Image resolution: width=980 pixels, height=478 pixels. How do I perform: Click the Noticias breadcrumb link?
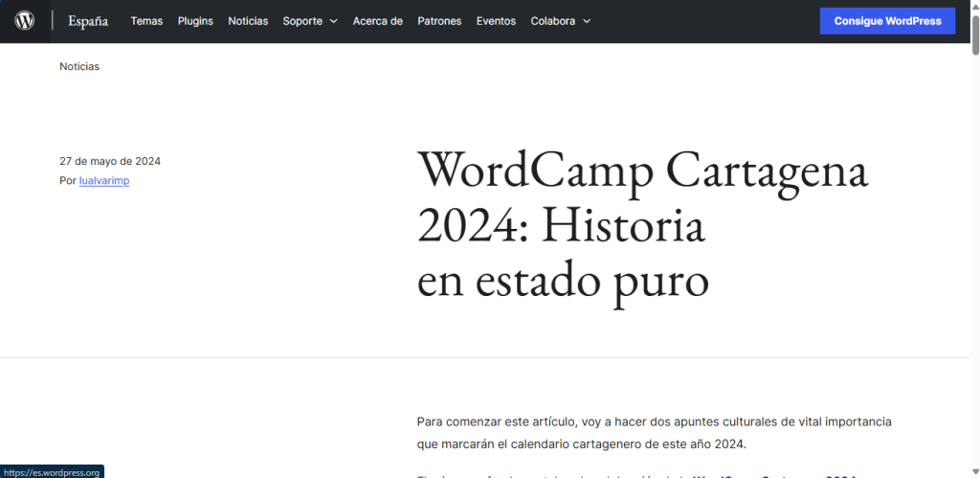(x=79, y=66)
